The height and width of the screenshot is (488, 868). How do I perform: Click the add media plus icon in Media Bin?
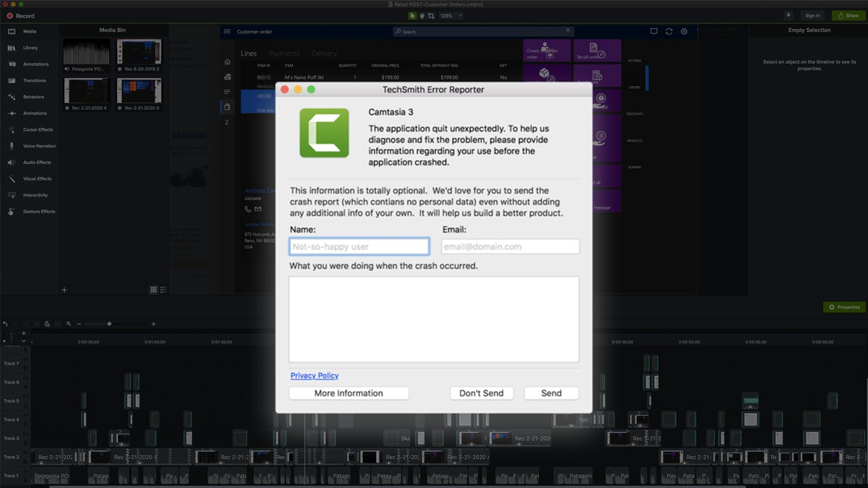point(64,290)
